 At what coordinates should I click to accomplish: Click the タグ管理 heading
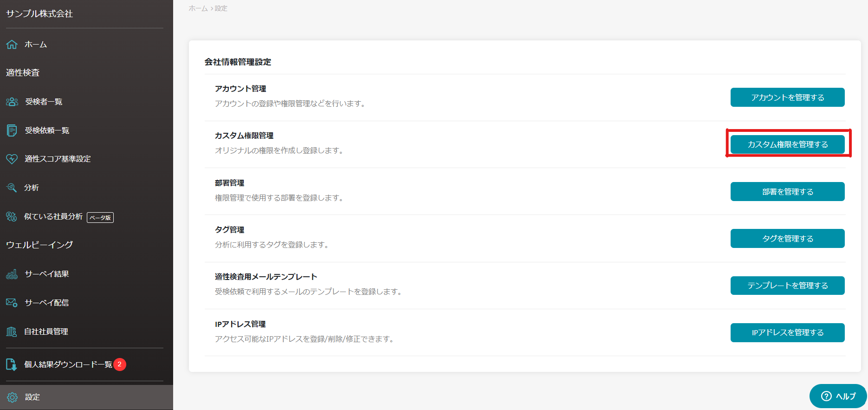point(229,230)
